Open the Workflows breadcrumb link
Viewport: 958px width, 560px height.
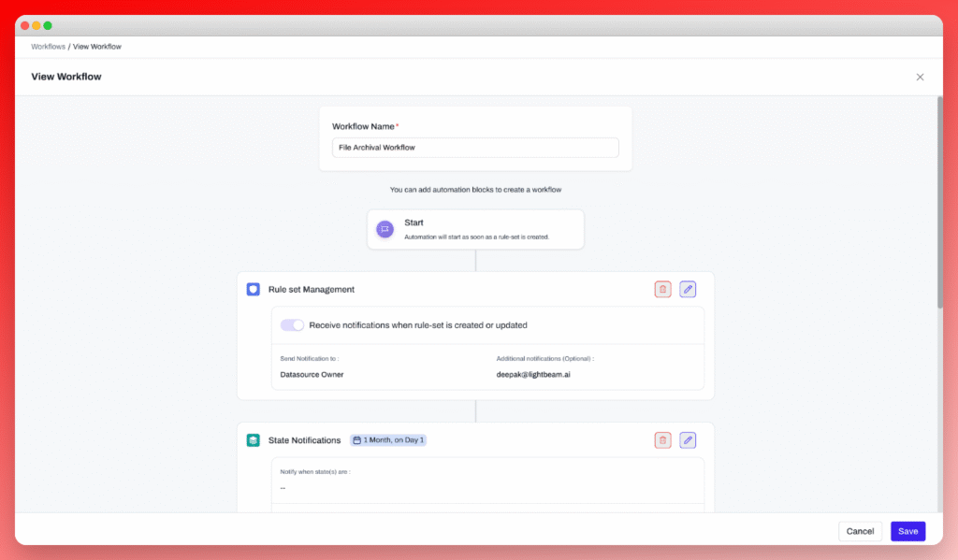48,46
